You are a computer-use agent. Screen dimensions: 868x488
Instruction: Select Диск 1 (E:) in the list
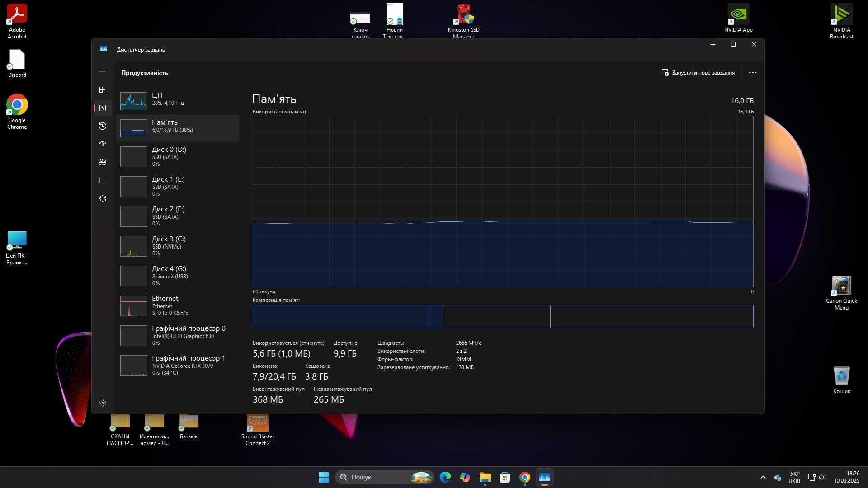pyautogui.click(x=177, y=186)
